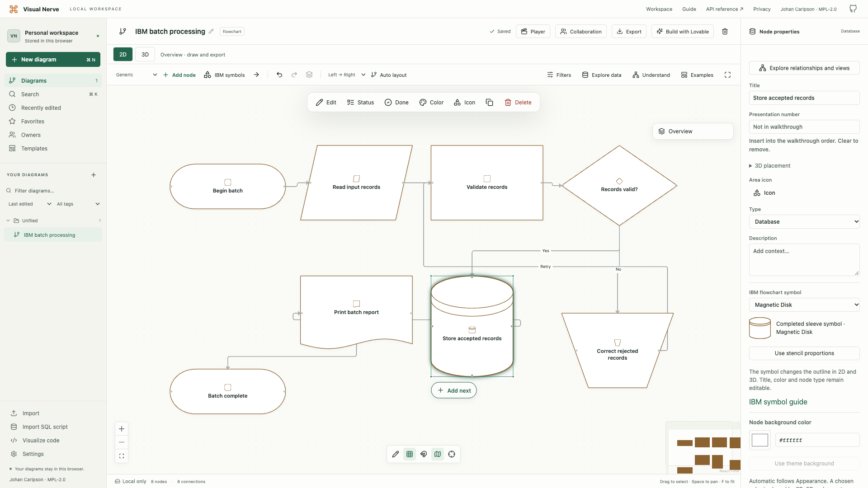Click the redo arrow icon

(294, 75)
